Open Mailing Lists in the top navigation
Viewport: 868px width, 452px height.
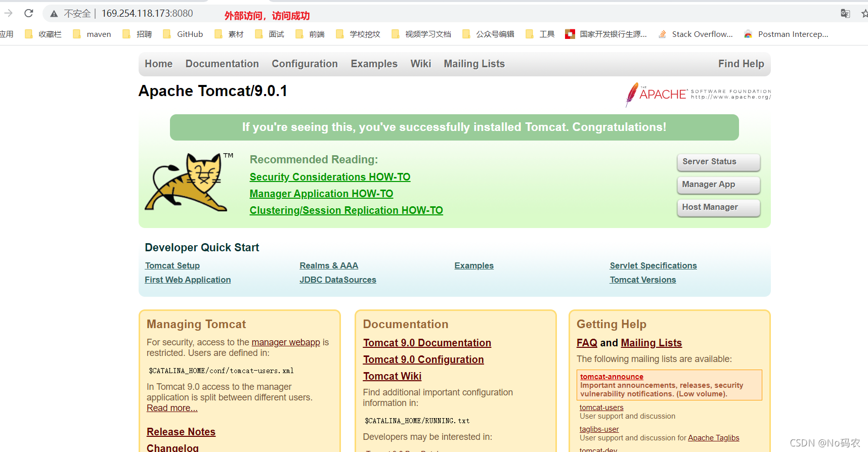click(x=474, y=64)
